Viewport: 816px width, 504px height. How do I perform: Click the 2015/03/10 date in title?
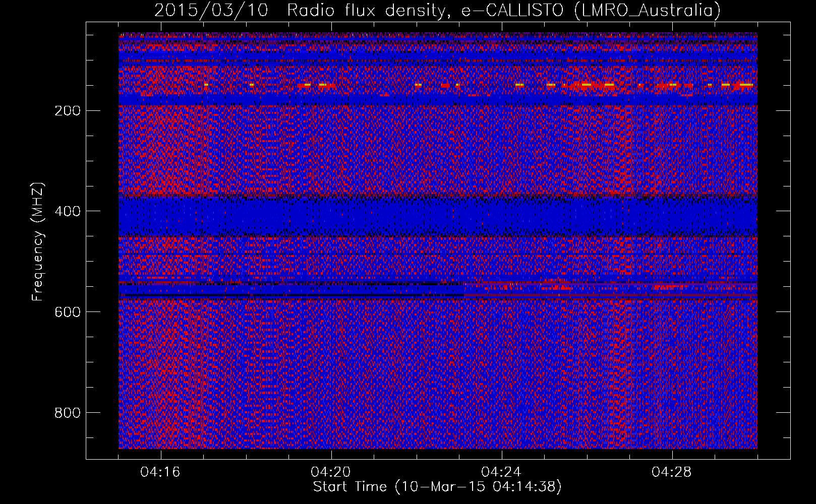(x=211, y=11)
